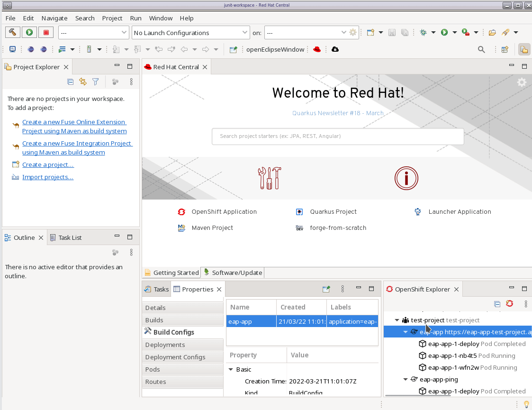
Task: Open launch target settings gear
Action: (x=353, y=33)
